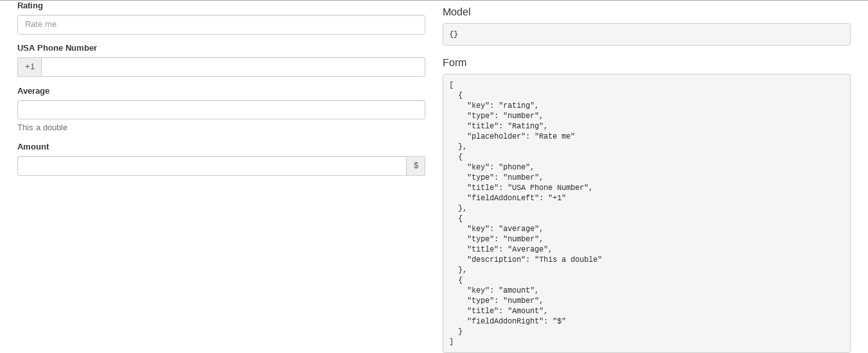Focus the USA Phone Number input
Screen dimensions: 868x353
(x=233, y=67)
